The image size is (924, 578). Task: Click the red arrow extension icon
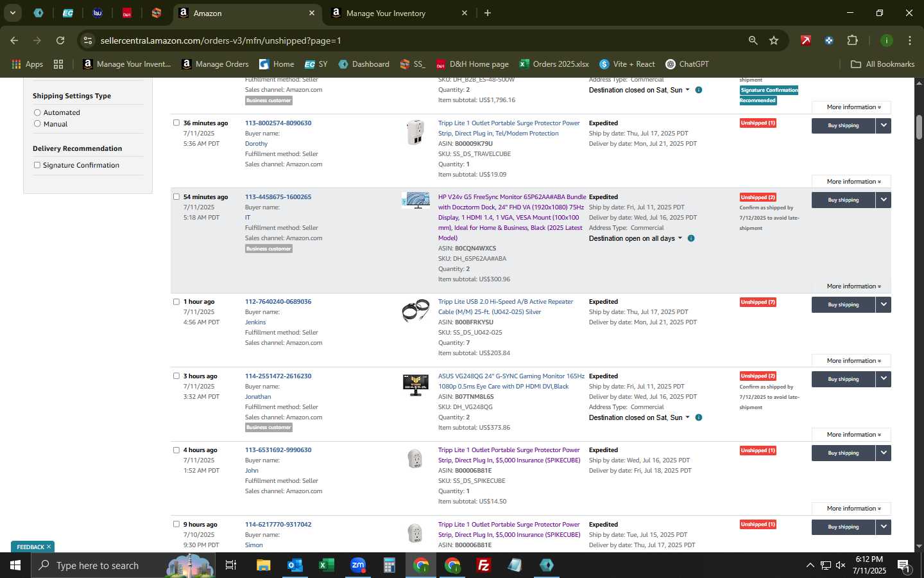[806, 40]
